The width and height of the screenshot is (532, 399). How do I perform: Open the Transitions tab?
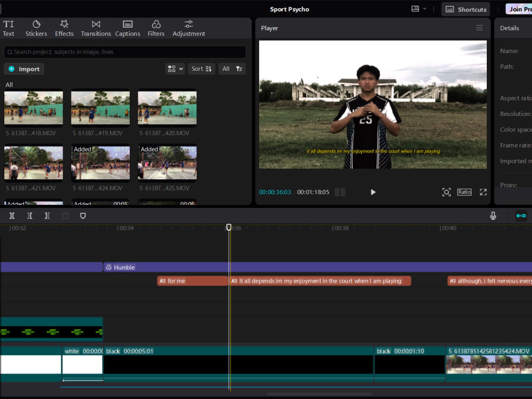coord(96,29)
